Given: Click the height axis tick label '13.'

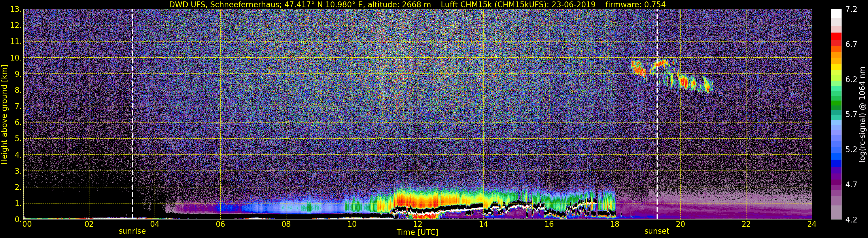Looking at the screenshot, I should (x=16, y=10).
